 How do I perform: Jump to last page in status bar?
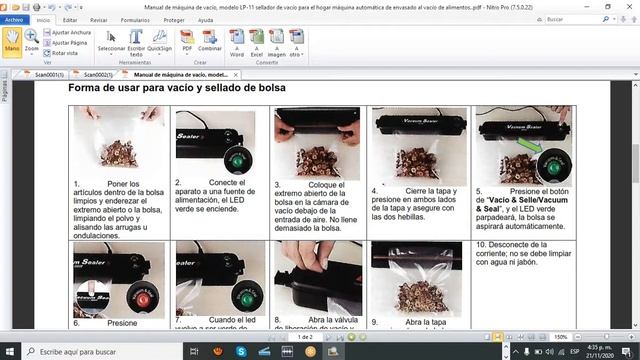click(340, 337)
